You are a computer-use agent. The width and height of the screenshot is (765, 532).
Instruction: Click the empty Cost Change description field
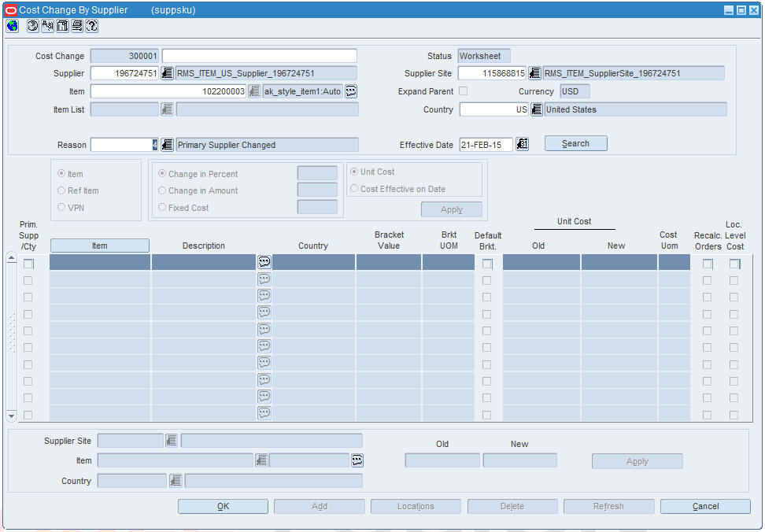[259, 56]
